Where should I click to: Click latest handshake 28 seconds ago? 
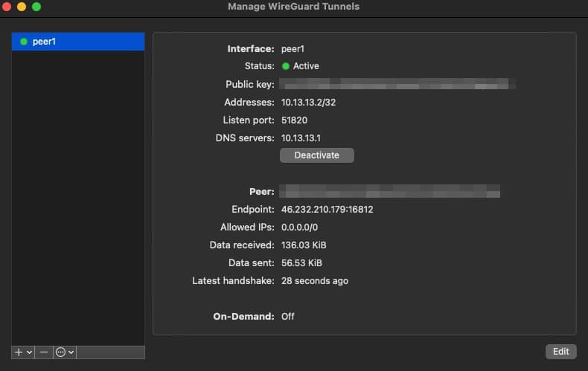click(315, 281)
